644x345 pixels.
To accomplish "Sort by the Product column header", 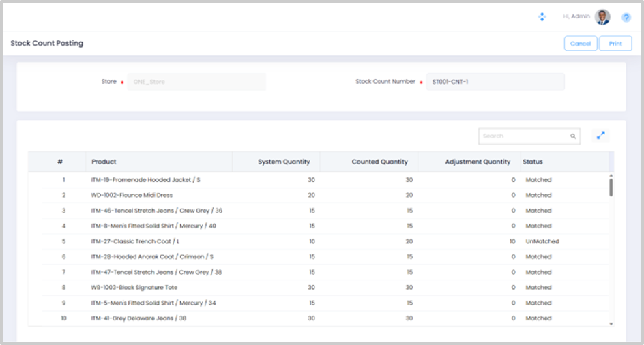I will tap(104, 162).
